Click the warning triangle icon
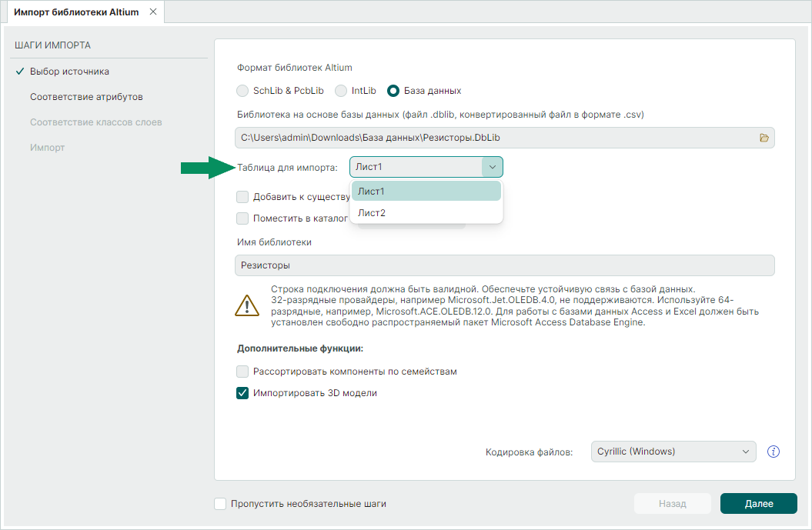Screen dimensions: 812x530 pos(247,305)
